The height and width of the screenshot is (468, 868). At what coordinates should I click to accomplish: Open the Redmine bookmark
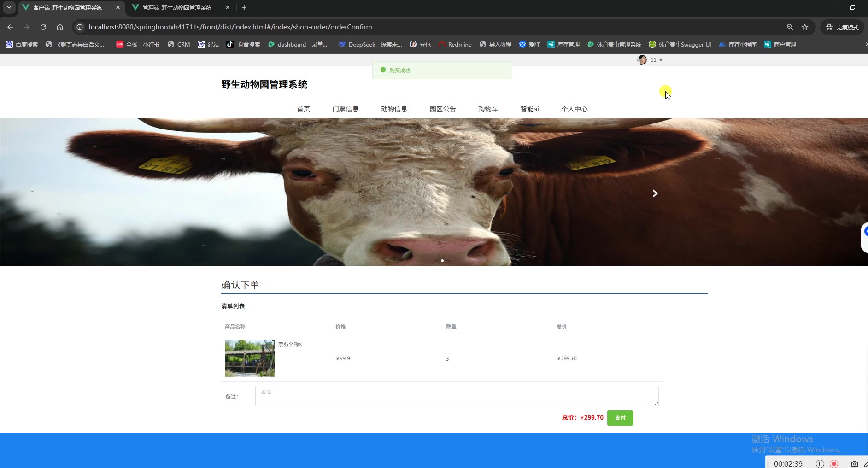point(455,45)
